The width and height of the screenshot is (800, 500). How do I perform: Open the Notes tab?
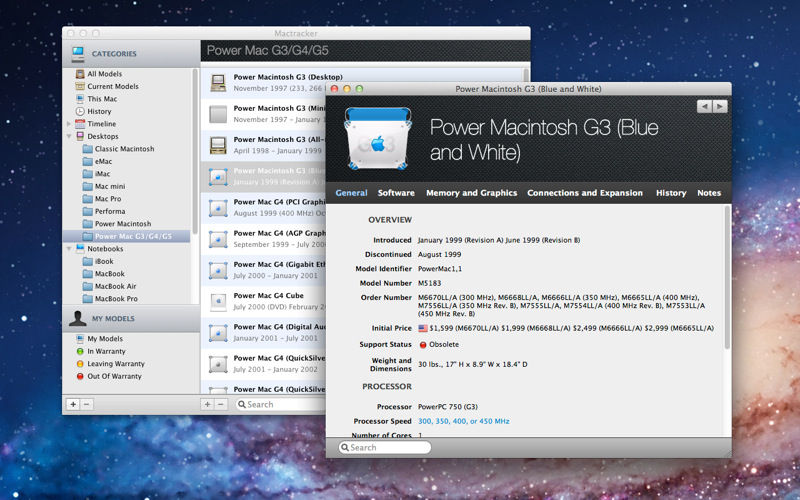[709, 193]
